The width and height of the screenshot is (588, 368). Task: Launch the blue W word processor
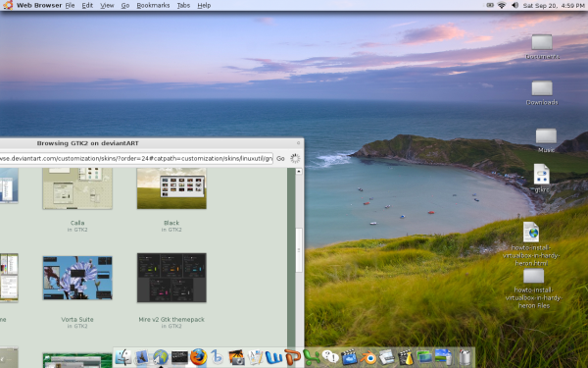click(273, 357)
